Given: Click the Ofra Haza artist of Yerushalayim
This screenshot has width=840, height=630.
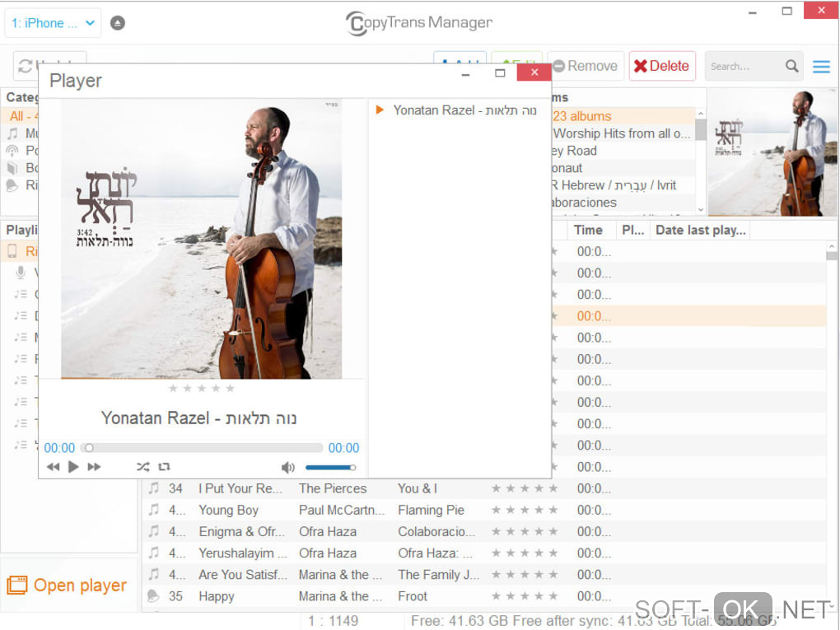Looking at the screenshot, I should 327,553.
